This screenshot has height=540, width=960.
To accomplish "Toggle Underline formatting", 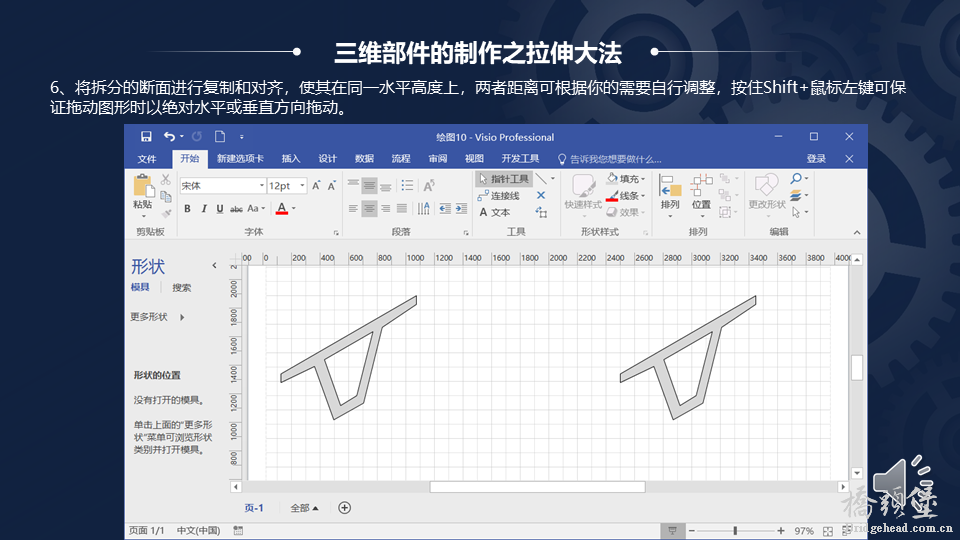I will pyautogui.click(x=220, y=209).
